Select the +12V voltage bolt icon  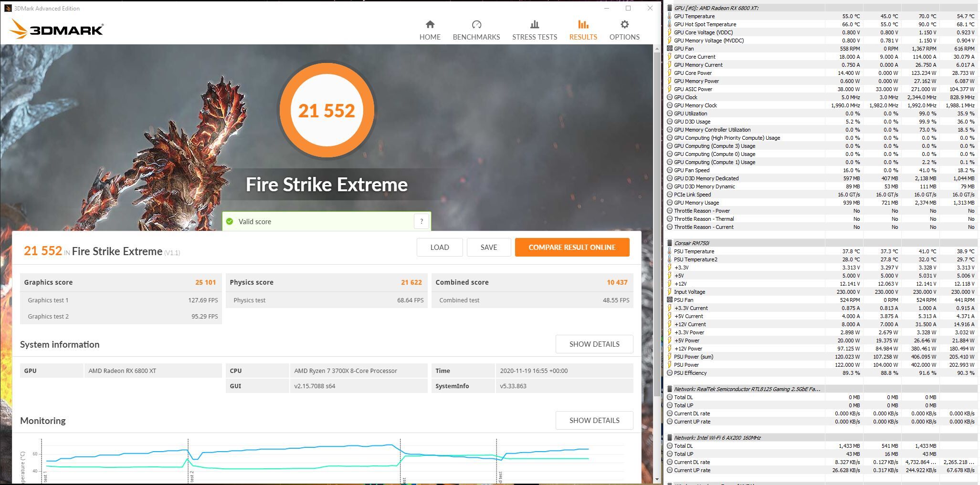click(670, 284)
